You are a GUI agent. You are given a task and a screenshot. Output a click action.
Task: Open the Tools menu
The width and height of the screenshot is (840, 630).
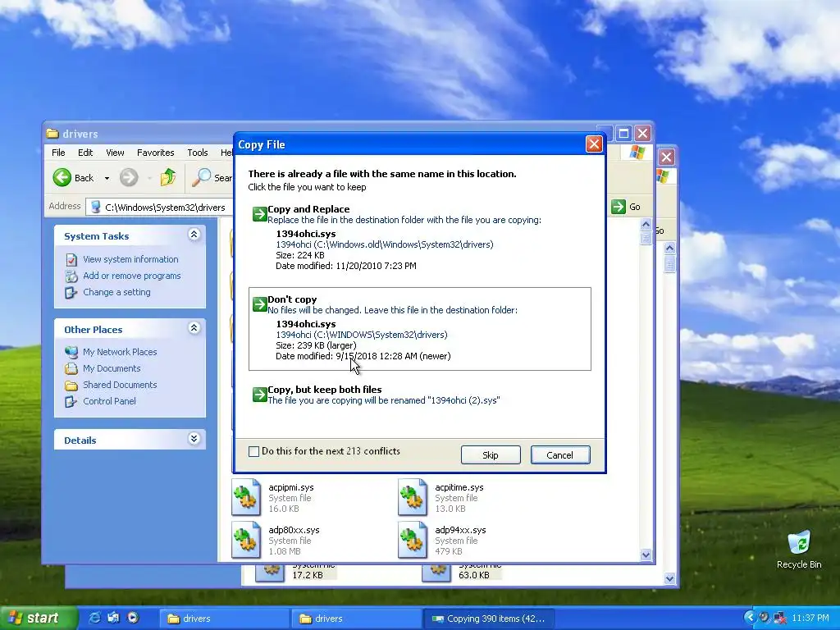(x=197, y=153)
